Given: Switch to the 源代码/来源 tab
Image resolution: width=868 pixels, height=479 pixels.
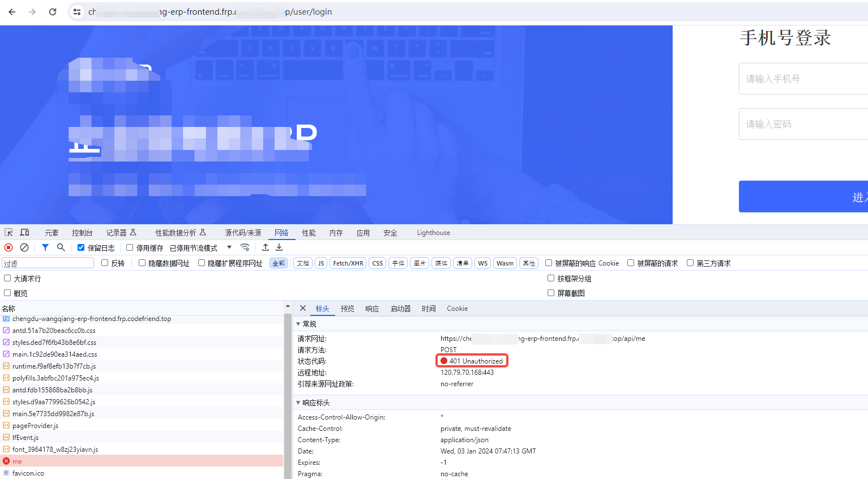Looking at the screenshot, I should [x=243, y=233].
